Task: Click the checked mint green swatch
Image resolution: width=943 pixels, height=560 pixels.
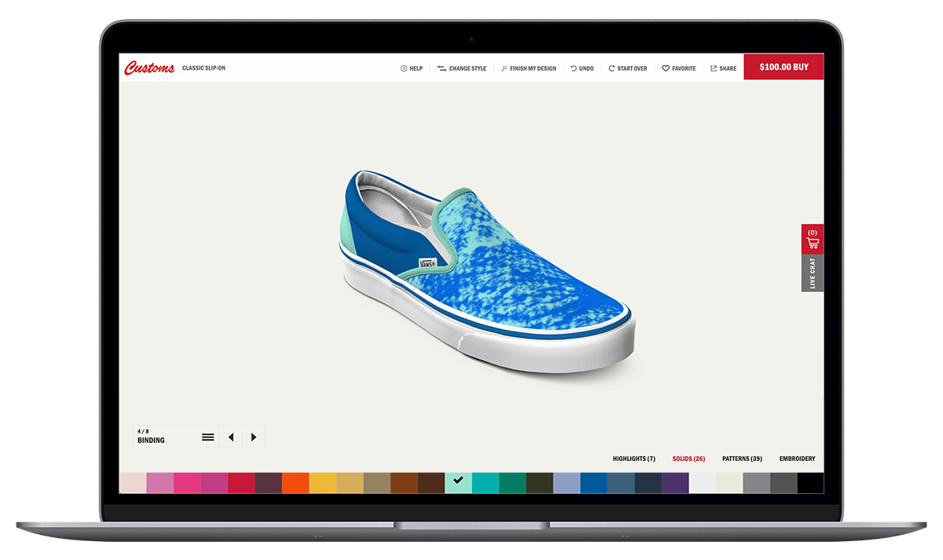Action: pyautogui.click(x=458, y=482)
